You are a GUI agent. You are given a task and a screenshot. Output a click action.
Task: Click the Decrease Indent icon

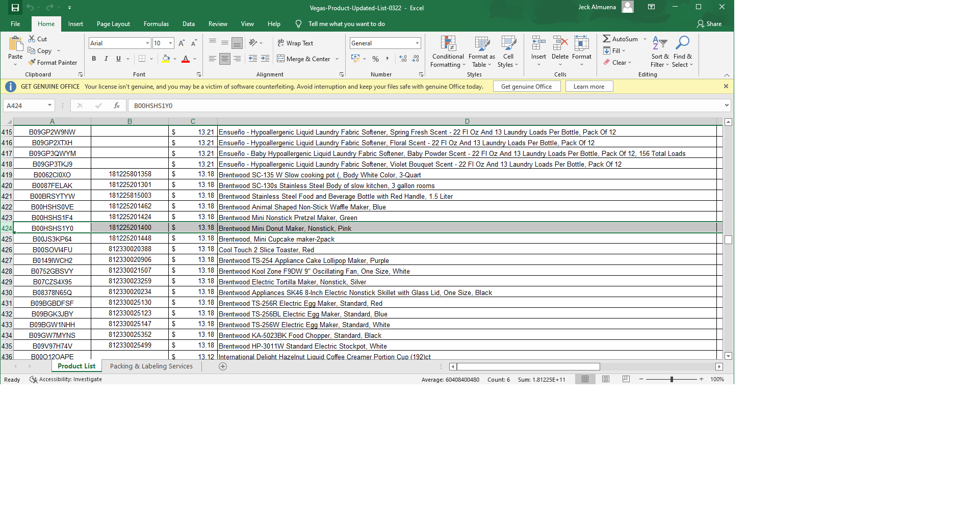(253, 59)
